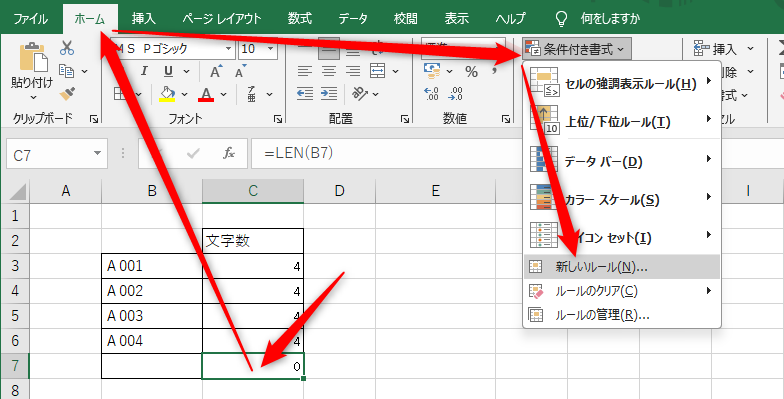
Task: Select column A header
Action: click(x=66, y=191)
